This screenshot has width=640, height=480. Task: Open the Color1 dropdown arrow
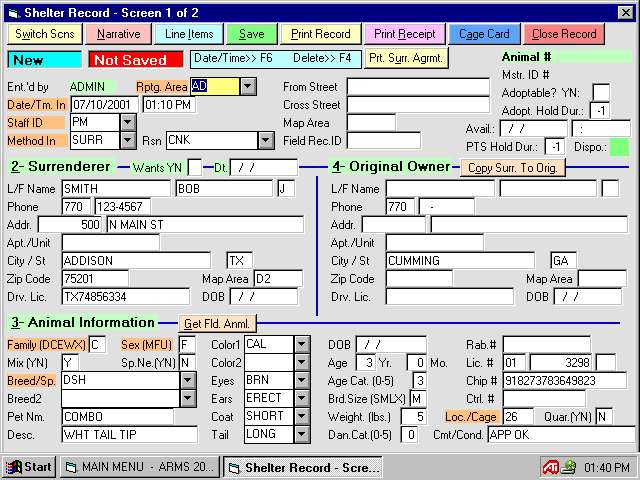(x=302, y=344)
